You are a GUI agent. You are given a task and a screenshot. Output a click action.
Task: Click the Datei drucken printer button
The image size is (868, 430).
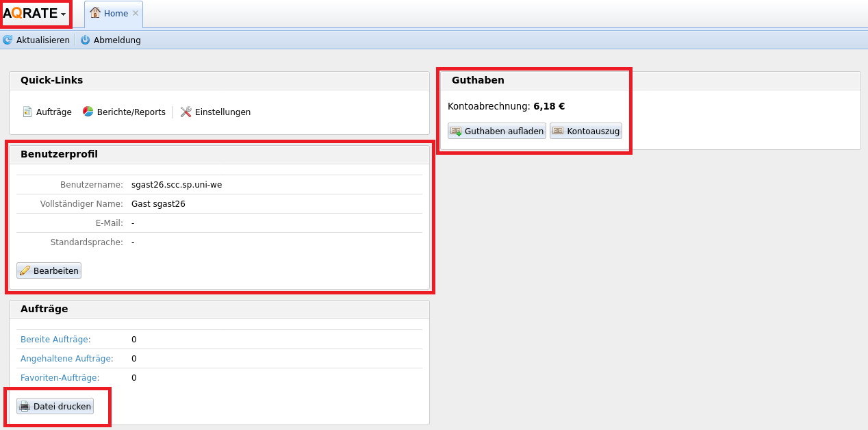tap(55, 406)
